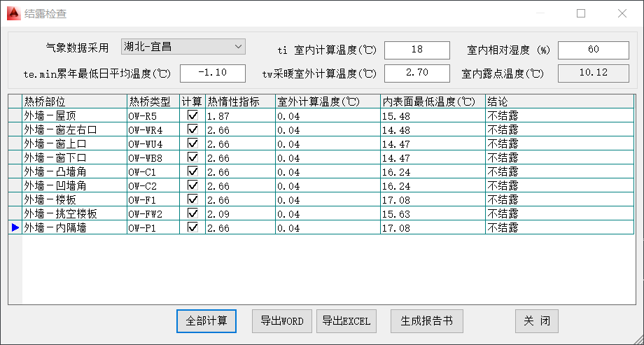Select the 外墙-凸墙角 row
The height and width of the screenshot is (345, 644).
[74, 171]
